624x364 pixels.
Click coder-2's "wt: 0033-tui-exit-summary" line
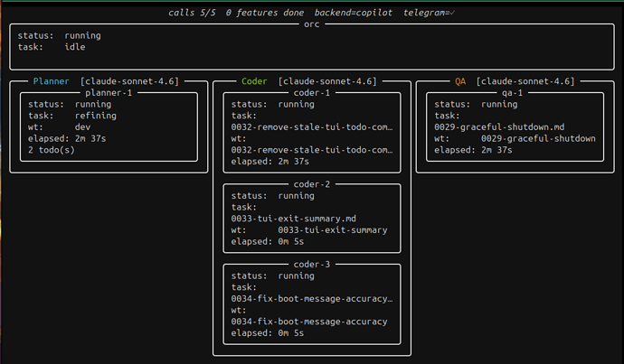point(309,230)
